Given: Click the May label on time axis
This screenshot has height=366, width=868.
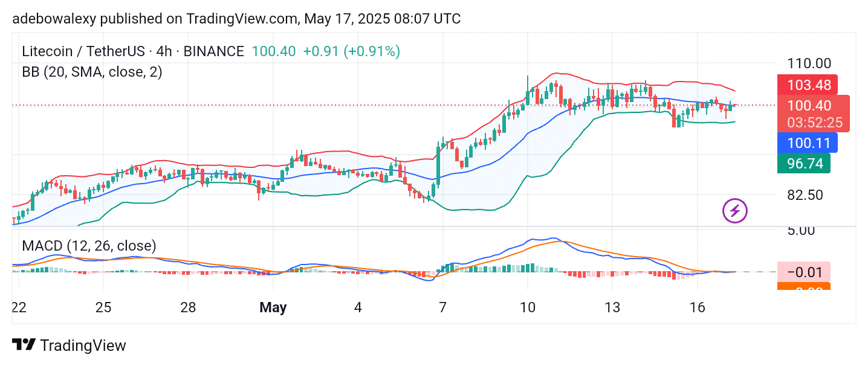Looking at the screenshot, I should coord(273,307).
